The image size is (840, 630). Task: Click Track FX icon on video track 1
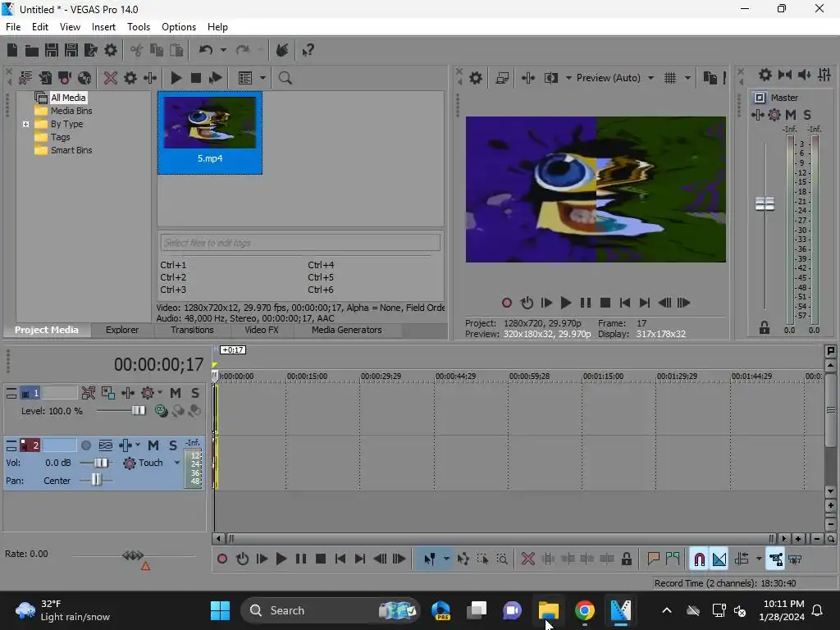click(x=127, y=393)
